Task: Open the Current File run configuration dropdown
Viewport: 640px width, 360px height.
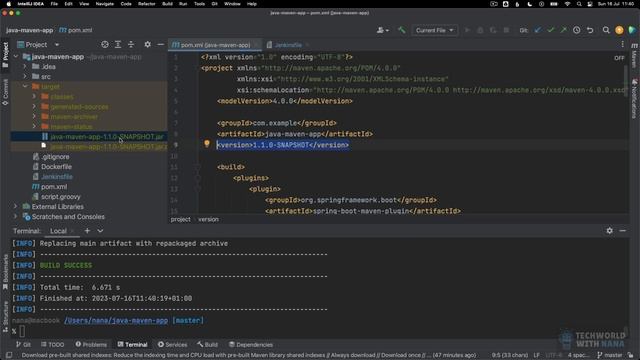Action: (434, 30)
